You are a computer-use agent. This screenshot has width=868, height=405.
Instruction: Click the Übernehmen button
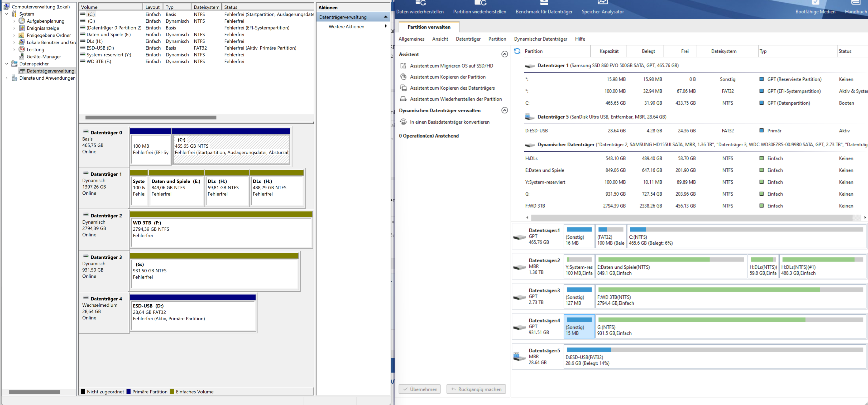pos(420,389)
